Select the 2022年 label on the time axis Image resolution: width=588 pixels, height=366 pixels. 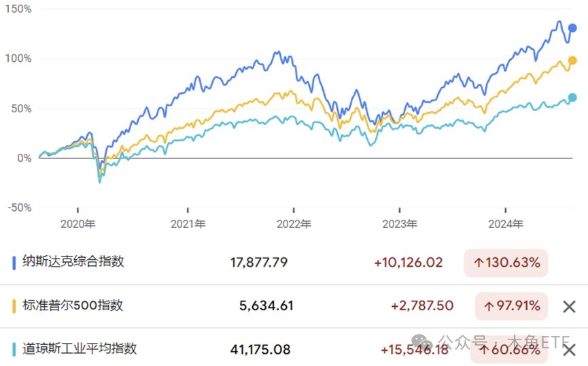[x=294, y=224]
